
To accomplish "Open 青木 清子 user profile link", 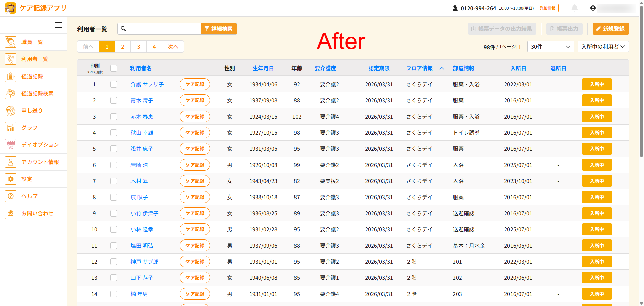I will [142, 100].
